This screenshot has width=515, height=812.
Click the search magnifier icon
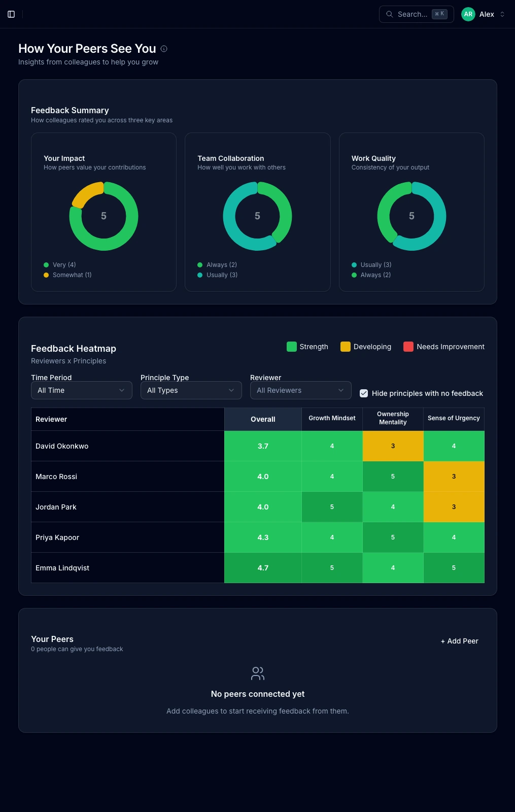pyautogui.click(x=390, y=14)
